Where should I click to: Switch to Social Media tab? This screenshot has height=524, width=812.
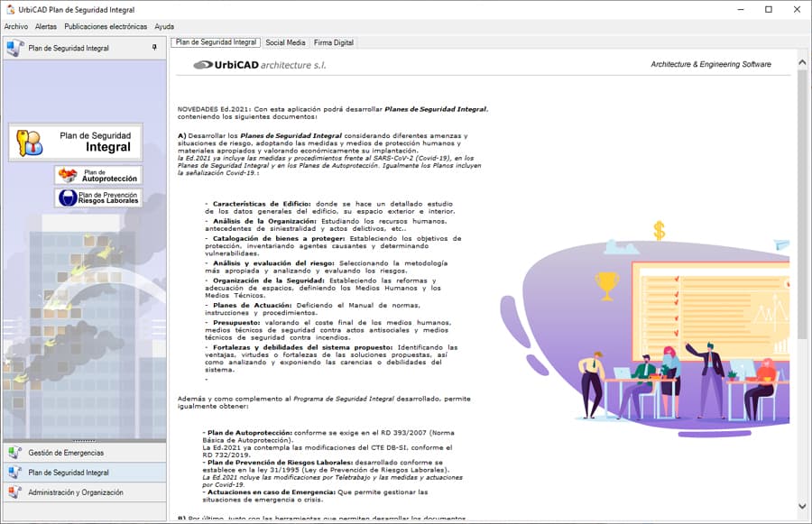pos(285,42)
